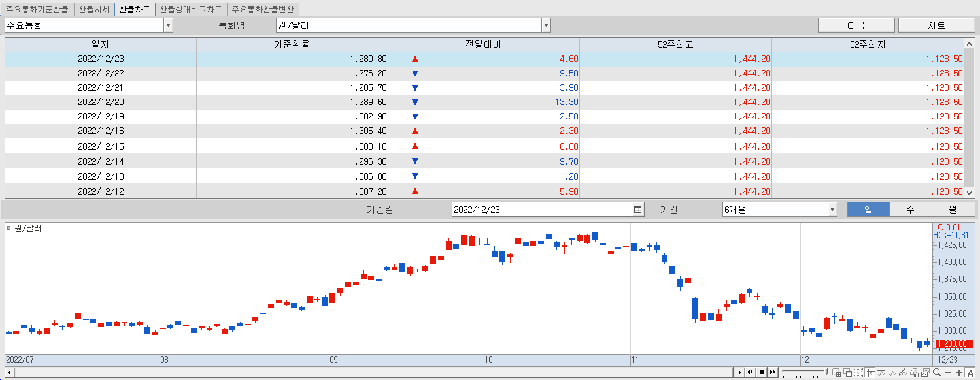Click the diagonal trend line drawing icon
Image resolution: width=980 pixels, height=380 pixels.
(903, 372)
